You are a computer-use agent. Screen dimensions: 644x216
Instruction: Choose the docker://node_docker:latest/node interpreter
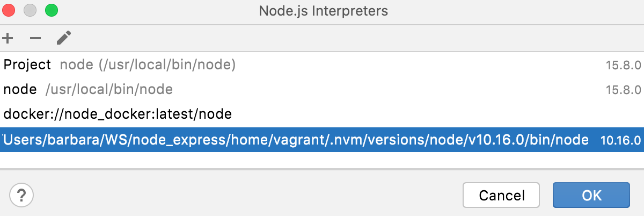coord(118,114)
